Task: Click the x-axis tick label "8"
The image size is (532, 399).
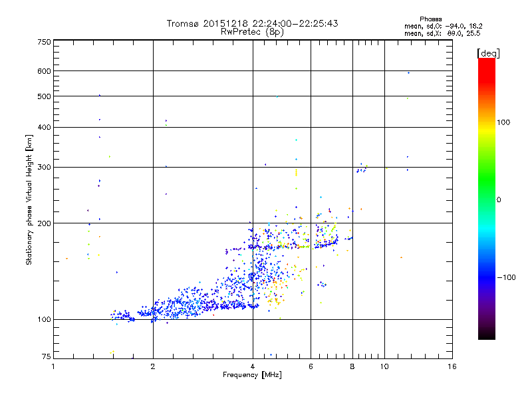Action: pyautogui.click(x=352, y=366)
